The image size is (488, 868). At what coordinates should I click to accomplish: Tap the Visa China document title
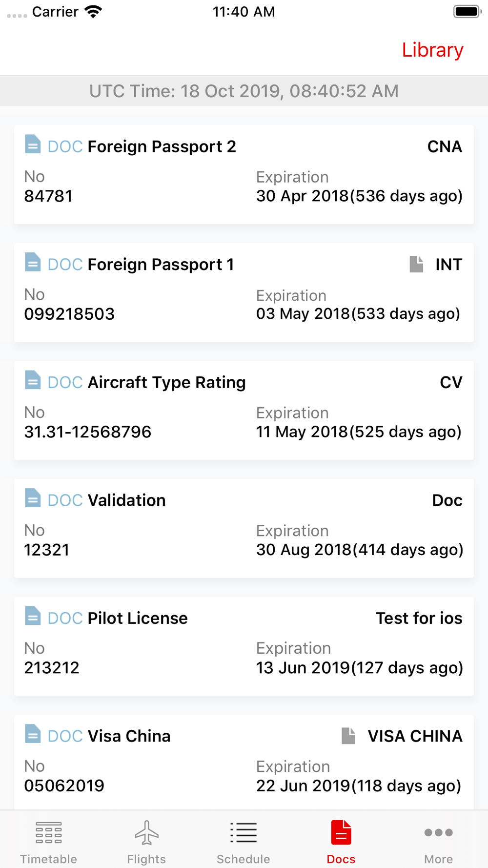pos(129,736)
